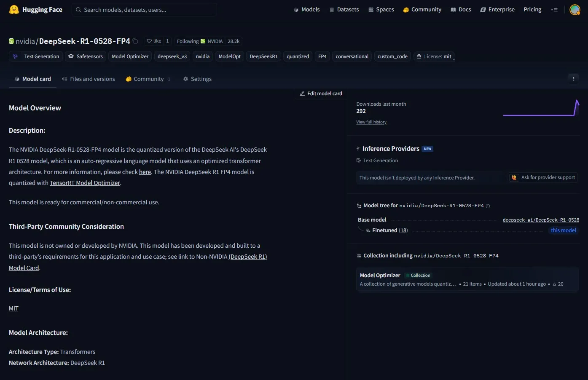588x380 pixels.
Task: Open the Pricing page
Action: pyautogui.click(x=532, y=9)
